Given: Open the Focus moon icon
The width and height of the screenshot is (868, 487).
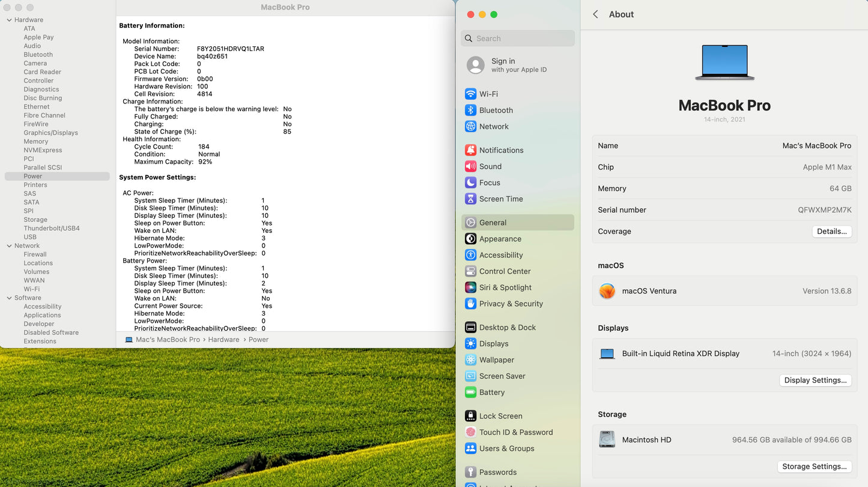Looking at the screenshot, I should click(471, 183).
